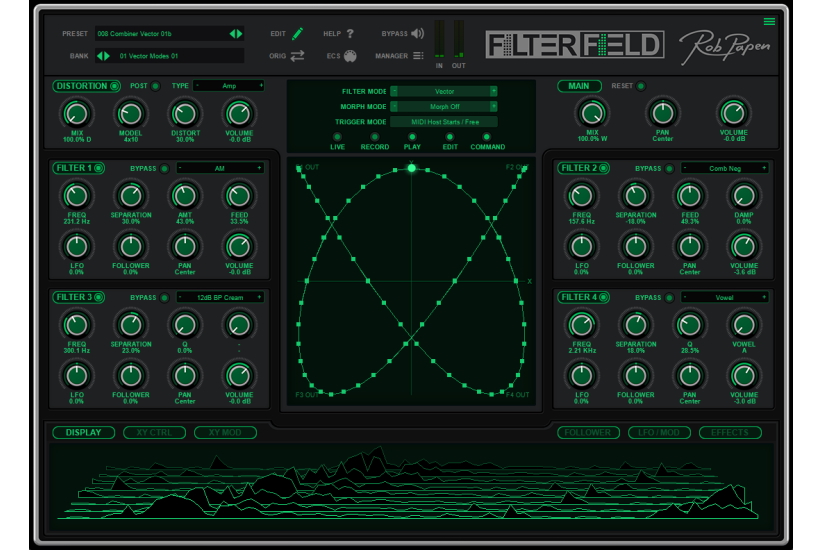Viewport: 820px width, 550px height.
Task: Enable Filter 2 BYPASS LED
Action: (x=669, y=168)
